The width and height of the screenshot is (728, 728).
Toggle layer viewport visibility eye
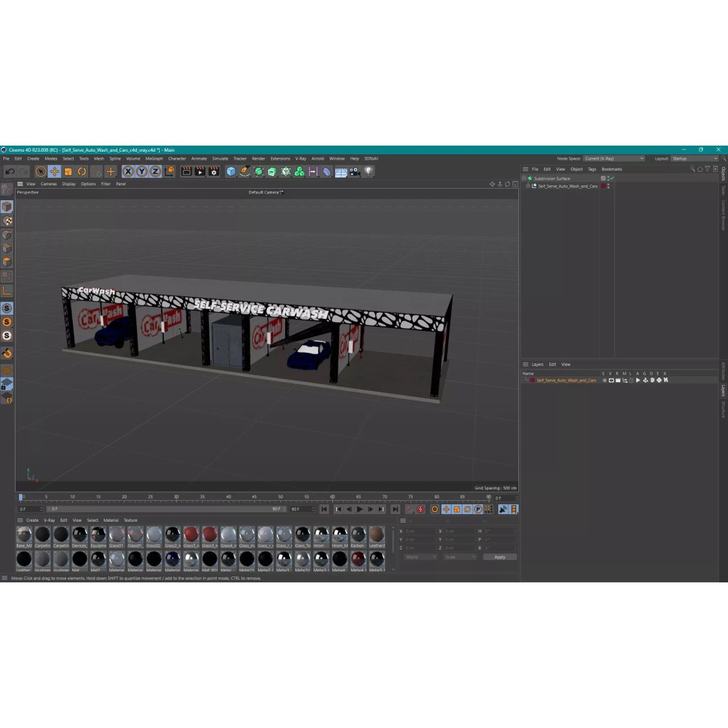pos(611,380)
